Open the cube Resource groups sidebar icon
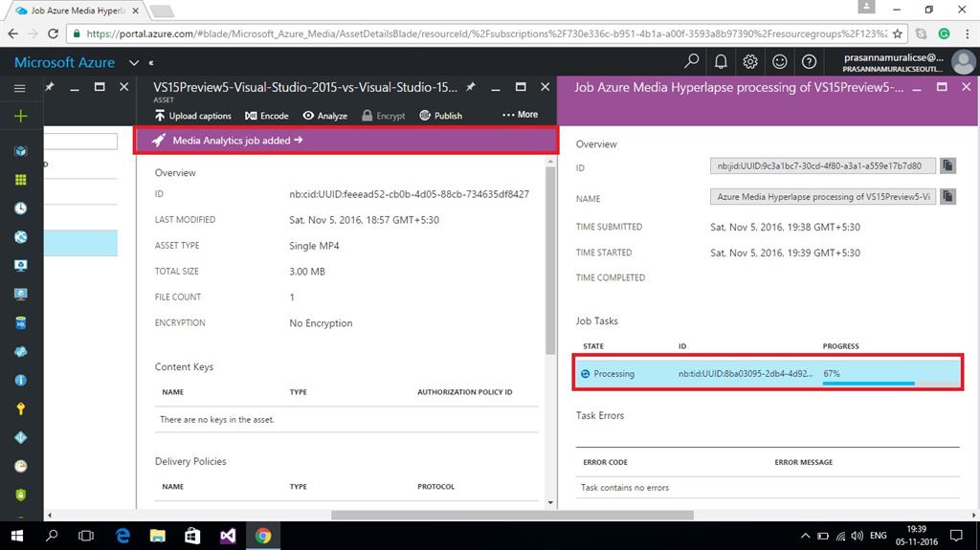980x550 pixels. point(21,150)
